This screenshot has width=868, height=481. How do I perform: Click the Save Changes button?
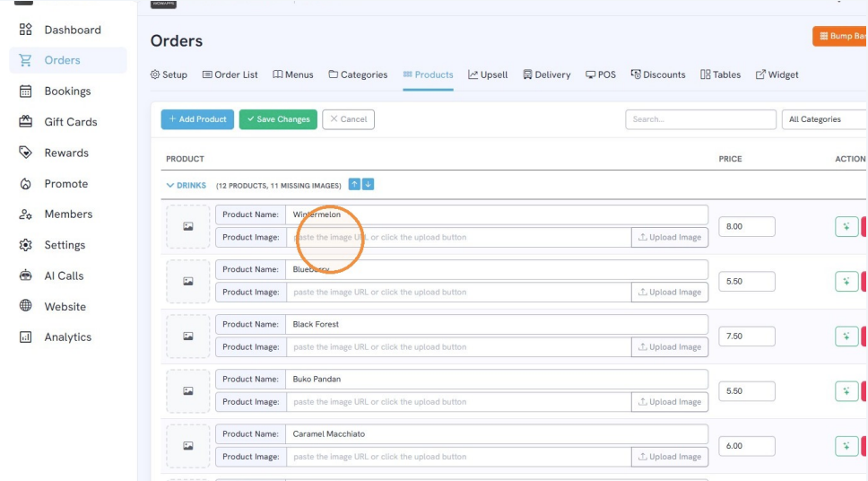[x=278, y=119]
